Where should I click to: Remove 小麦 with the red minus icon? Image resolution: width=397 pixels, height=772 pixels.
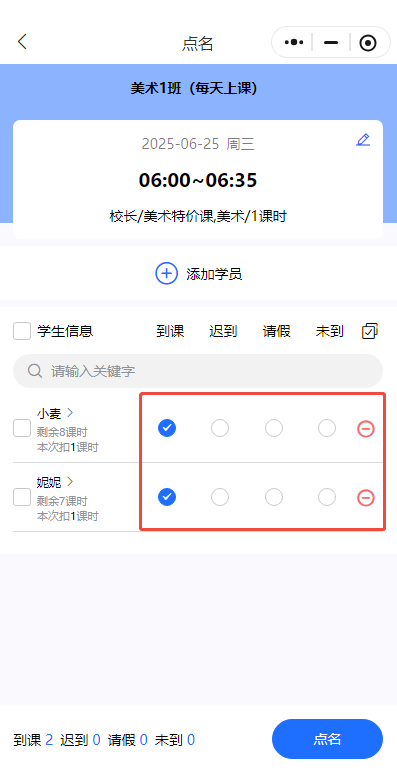(x=365, y=429)
